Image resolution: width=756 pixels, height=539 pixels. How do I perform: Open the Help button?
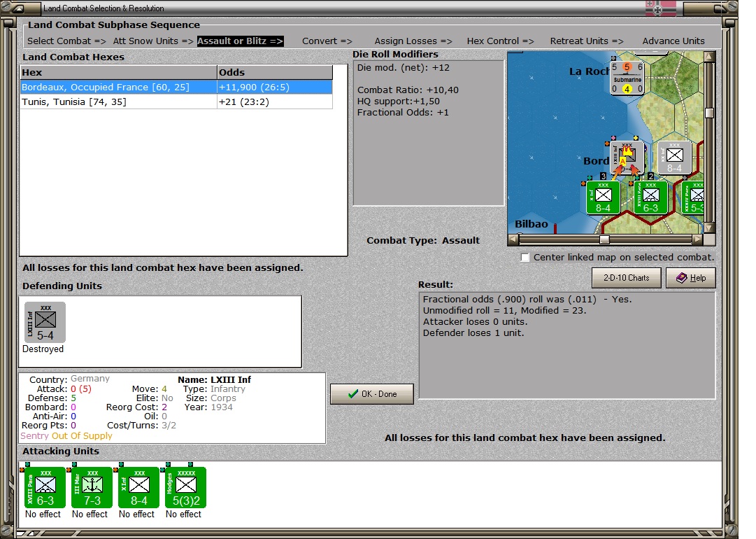click(690, 278)
